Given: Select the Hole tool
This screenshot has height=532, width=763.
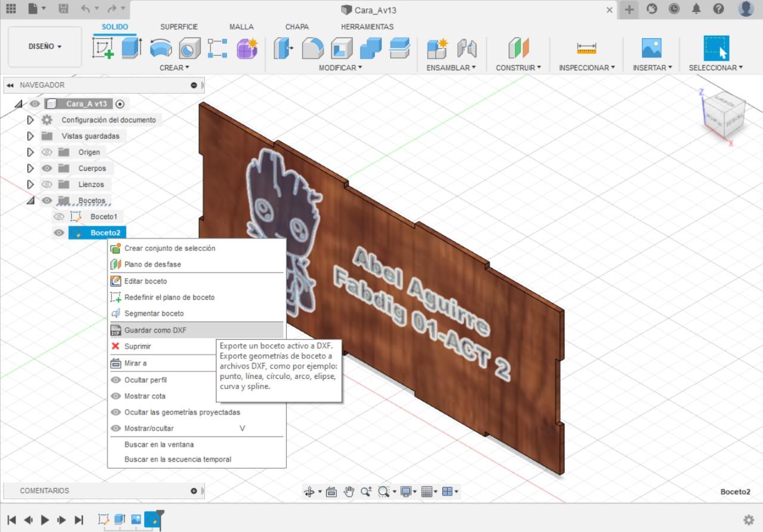Looking at the screenshot, I should pyautogui.click(x=190, y=48).
